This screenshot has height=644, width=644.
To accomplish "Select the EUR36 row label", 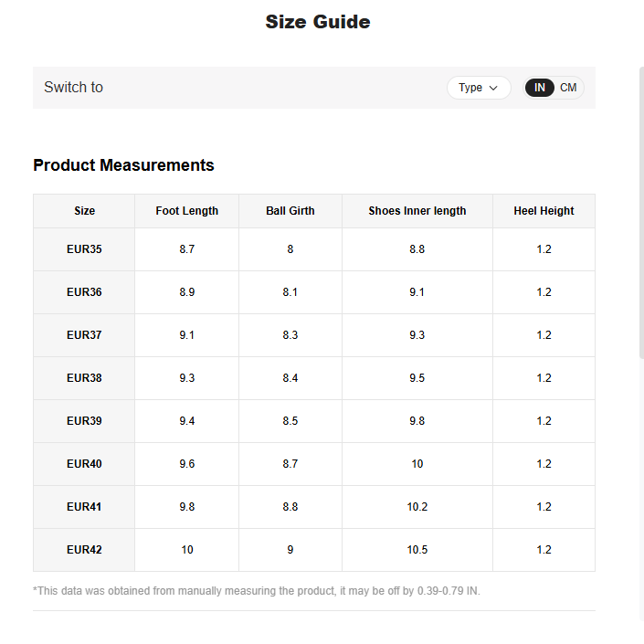I will click(x=84, y=292).
